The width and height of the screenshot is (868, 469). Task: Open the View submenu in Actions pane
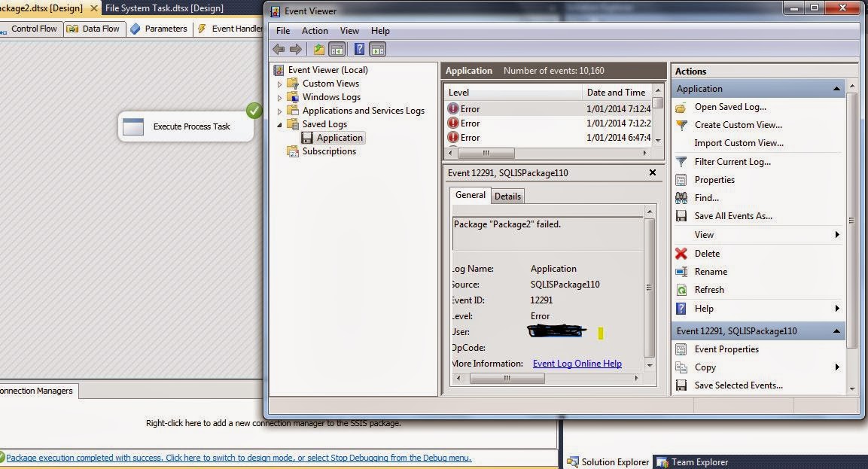coord(703,234)
